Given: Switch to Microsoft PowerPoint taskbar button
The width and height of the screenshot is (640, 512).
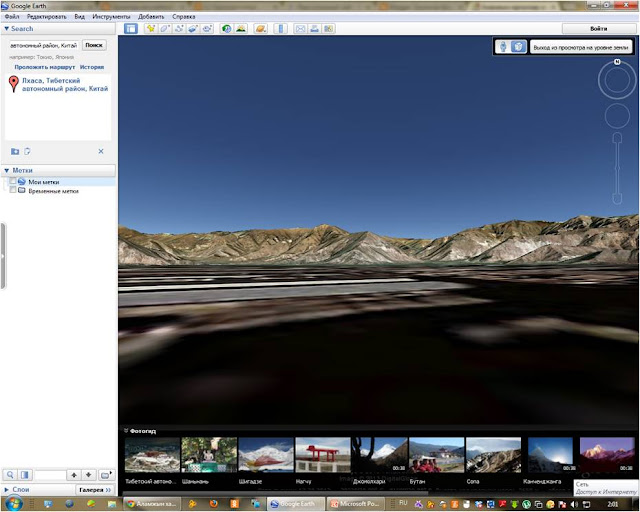Looking at the screenshot, I should pos(356,504).
